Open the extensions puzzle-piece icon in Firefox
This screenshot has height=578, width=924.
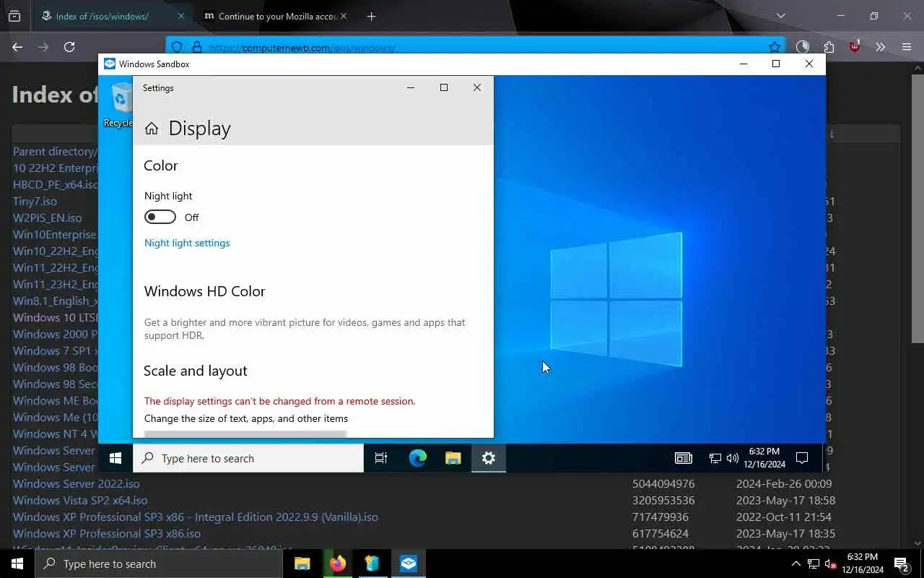point(829,47)
